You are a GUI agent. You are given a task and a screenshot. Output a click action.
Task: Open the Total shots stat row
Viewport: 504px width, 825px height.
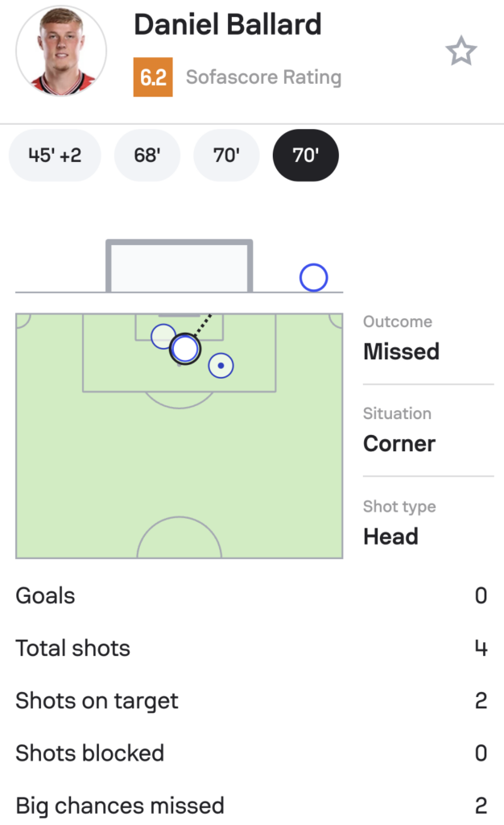(x=251, y=649)
